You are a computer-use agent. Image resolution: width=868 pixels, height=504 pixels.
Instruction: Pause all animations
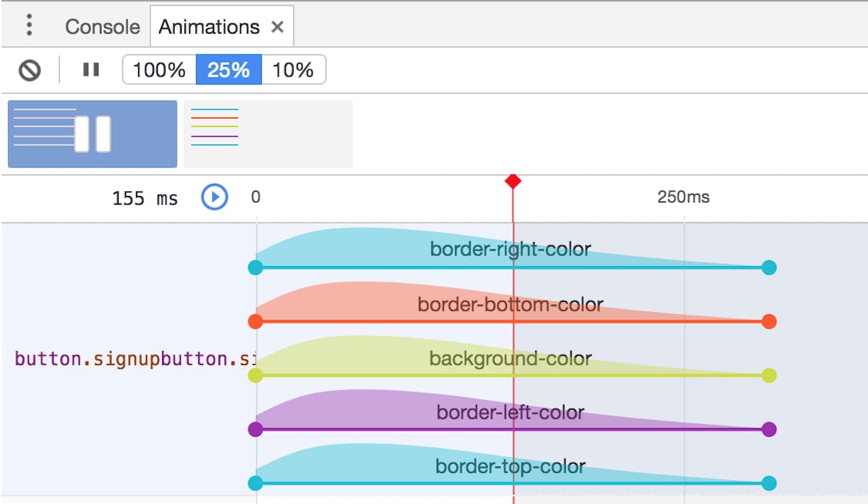[90, 70]
